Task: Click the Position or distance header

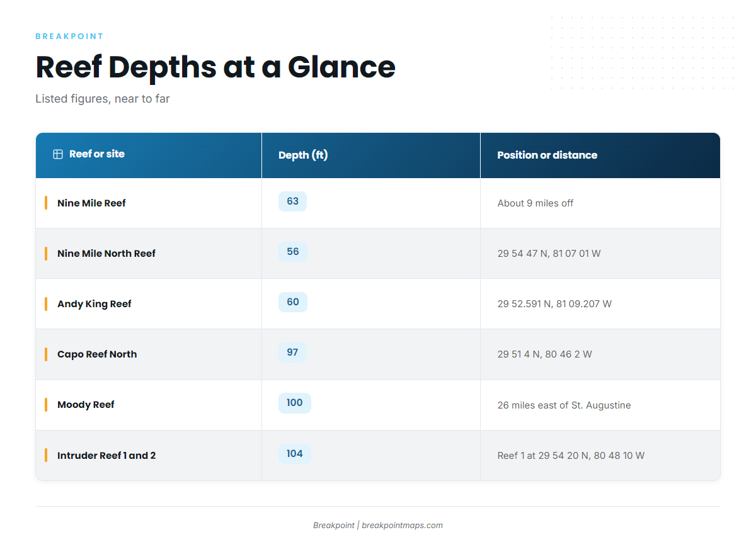Action: tap(547, 155)
